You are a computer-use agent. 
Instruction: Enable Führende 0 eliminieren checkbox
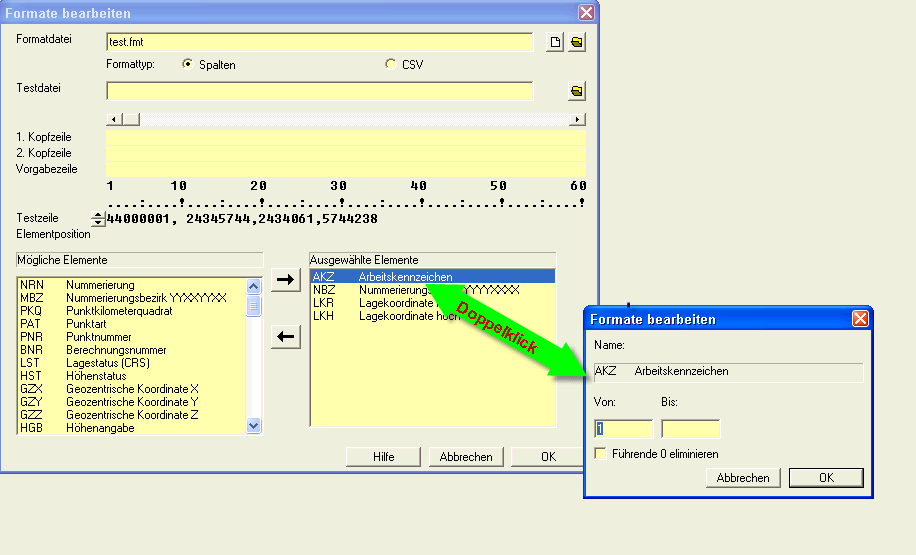pyautogui.click(x=600, y=454)
